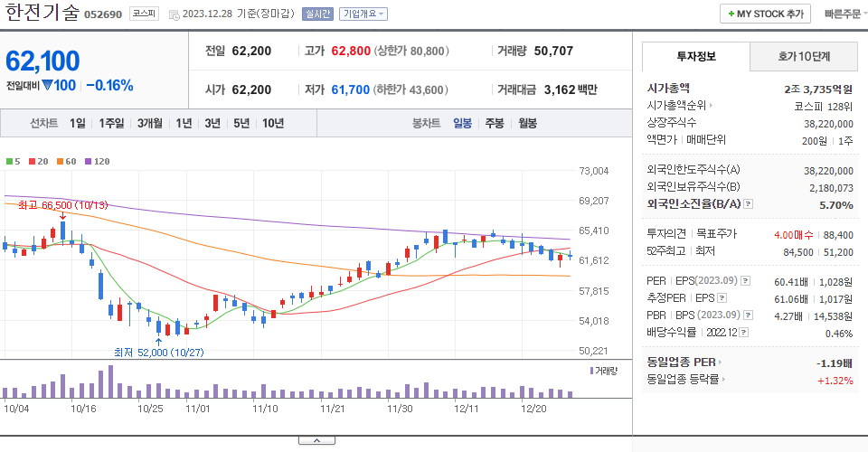
Task: Click red 20-day moving average legend
Action: 38,162
